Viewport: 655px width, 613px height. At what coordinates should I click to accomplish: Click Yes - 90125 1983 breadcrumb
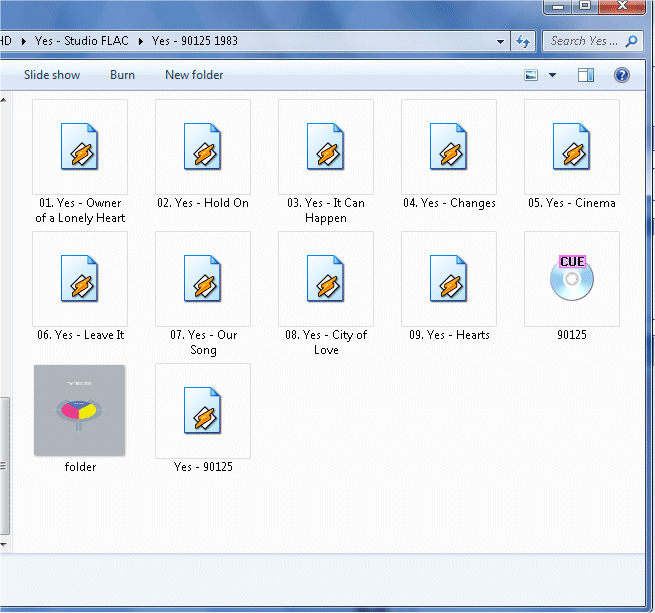pos(195,41)
